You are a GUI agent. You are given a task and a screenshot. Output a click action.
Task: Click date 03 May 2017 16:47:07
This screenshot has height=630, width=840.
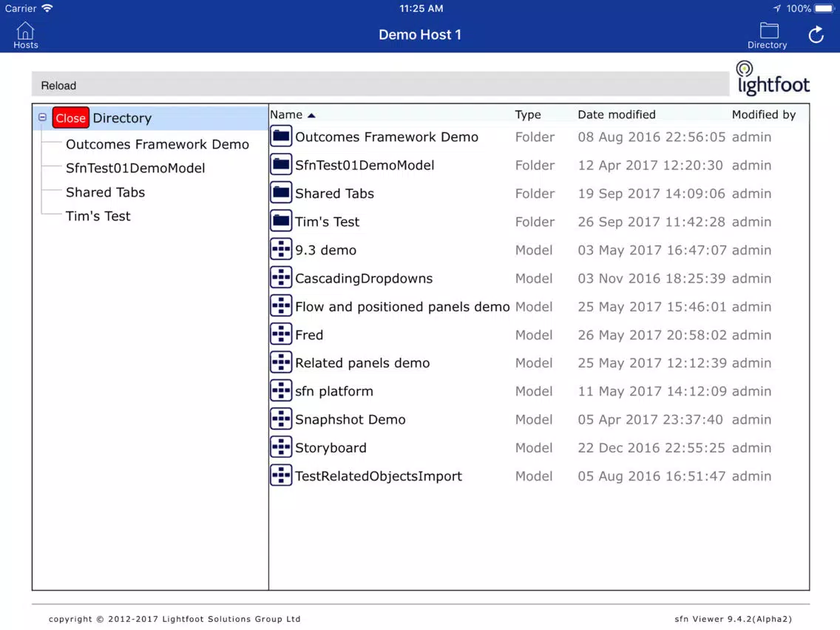[x=652, y=250]
